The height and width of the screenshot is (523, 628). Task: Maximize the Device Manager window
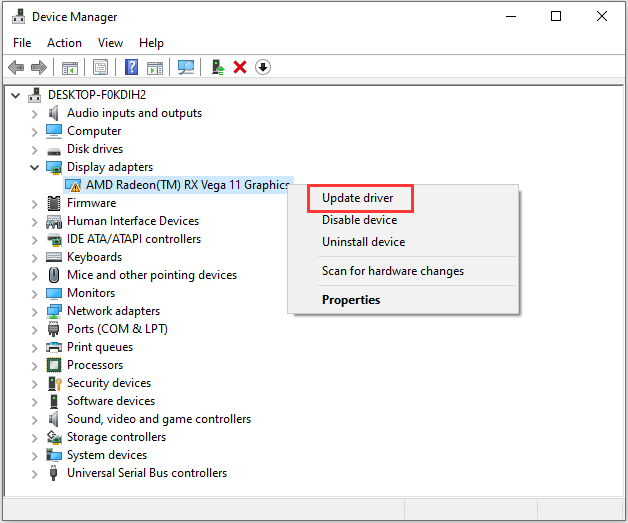click(556, 16)
